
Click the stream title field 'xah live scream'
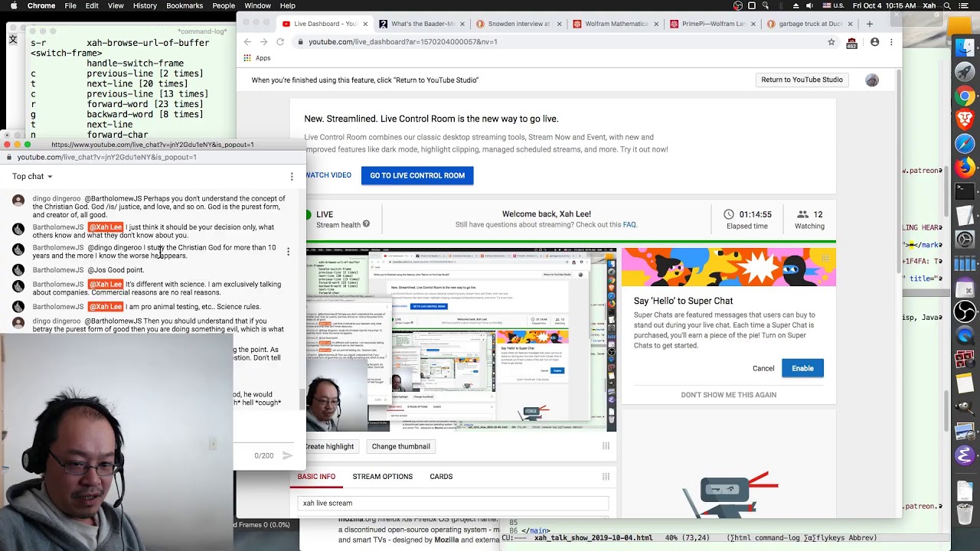(452, 504)
